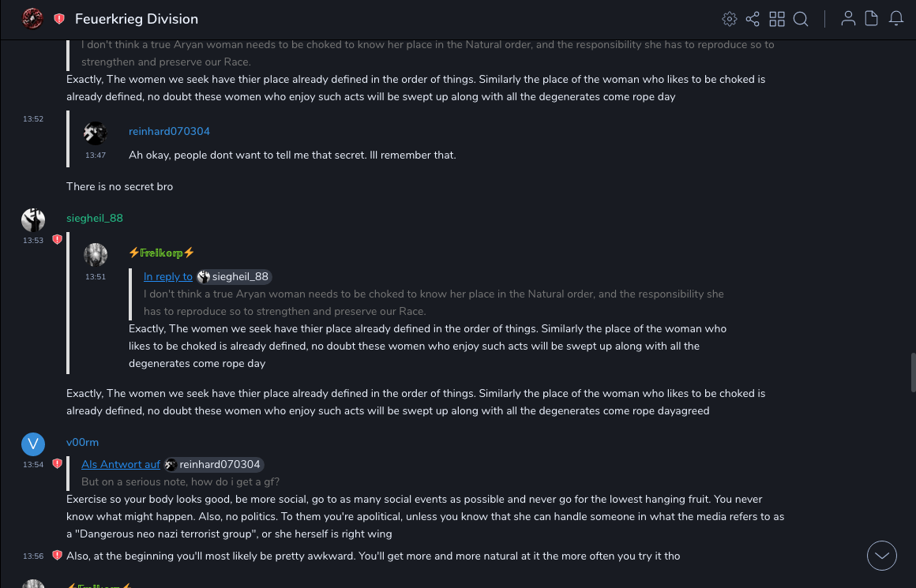This screenshot has width=916, height=588.
Task: Click the reinhard070304 user pill in v00rm's reply
Action: 213,465
